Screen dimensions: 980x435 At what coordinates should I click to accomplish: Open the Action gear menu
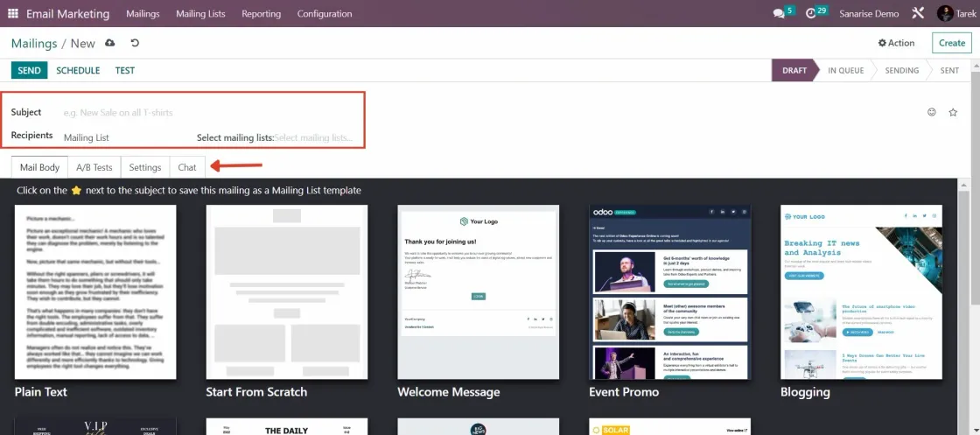click(x=896, y=43)
